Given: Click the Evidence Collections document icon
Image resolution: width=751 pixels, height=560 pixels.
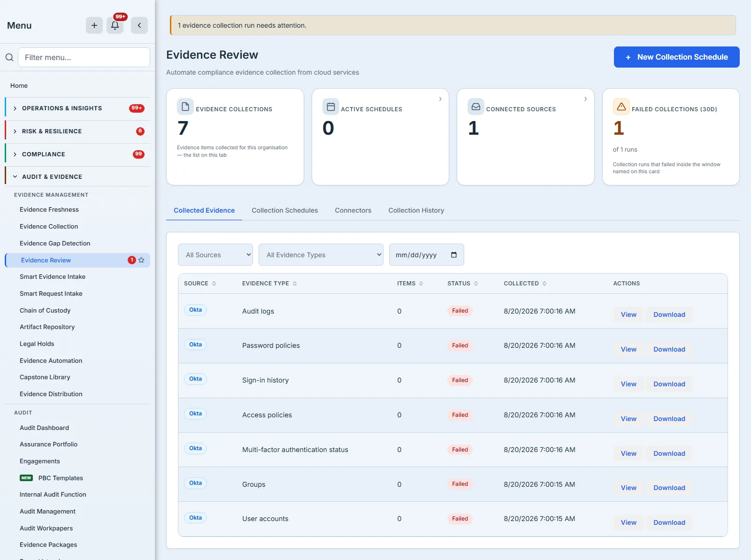Looking at the screenshot, I should click(185, 107).
